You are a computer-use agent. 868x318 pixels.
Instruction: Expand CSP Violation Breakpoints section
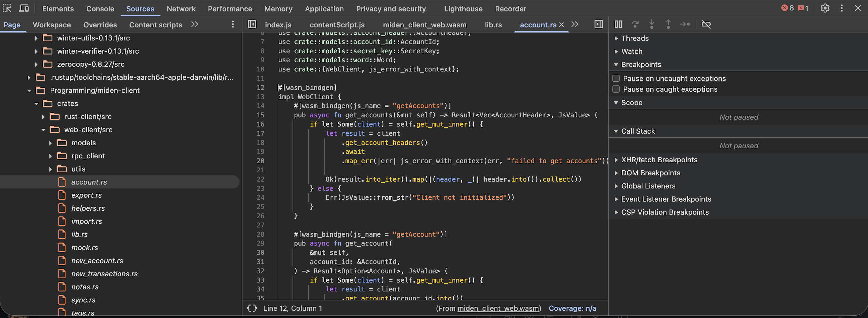click(665, 213)
